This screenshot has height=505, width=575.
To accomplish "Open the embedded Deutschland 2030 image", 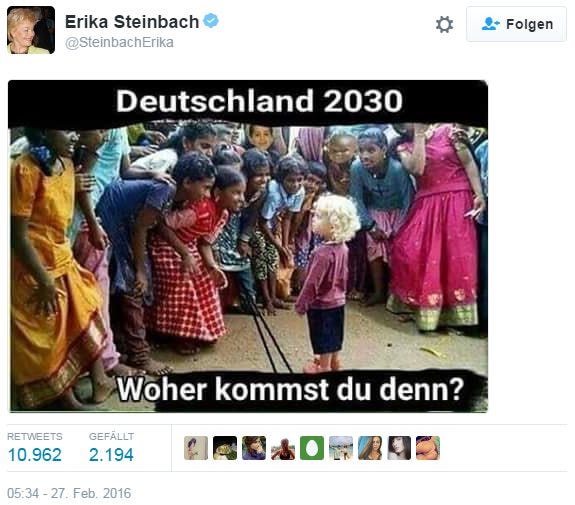I will 248,246.
